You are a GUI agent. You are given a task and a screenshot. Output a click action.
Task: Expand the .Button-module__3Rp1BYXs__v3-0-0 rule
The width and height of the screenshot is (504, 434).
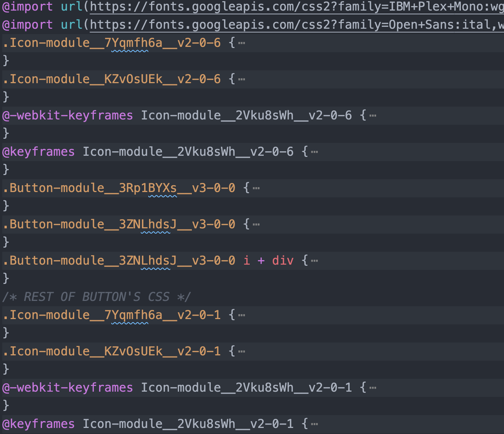pyautogui.click(x=257, y=188)
